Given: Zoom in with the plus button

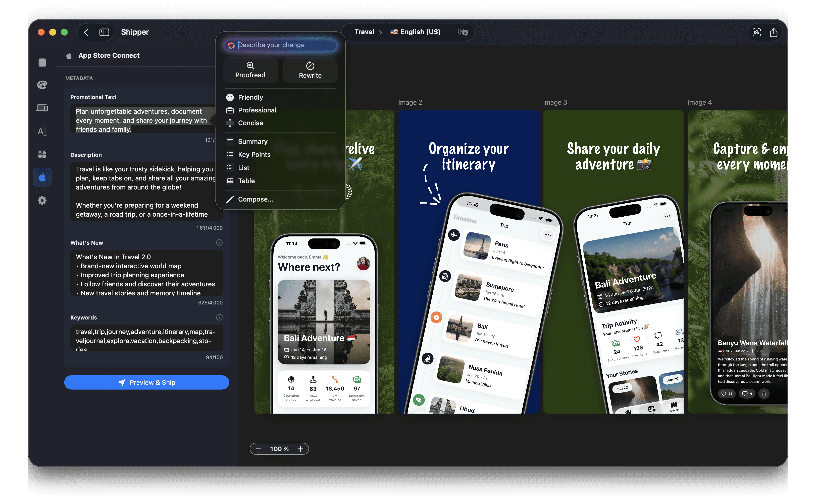Looking at the screenshot, I should [300, 449].
